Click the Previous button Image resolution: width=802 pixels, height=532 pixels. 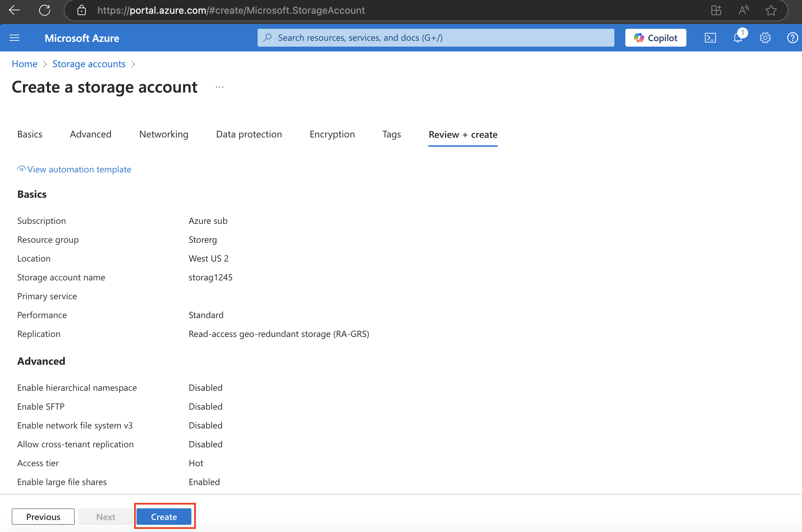[x=43, y=517]
